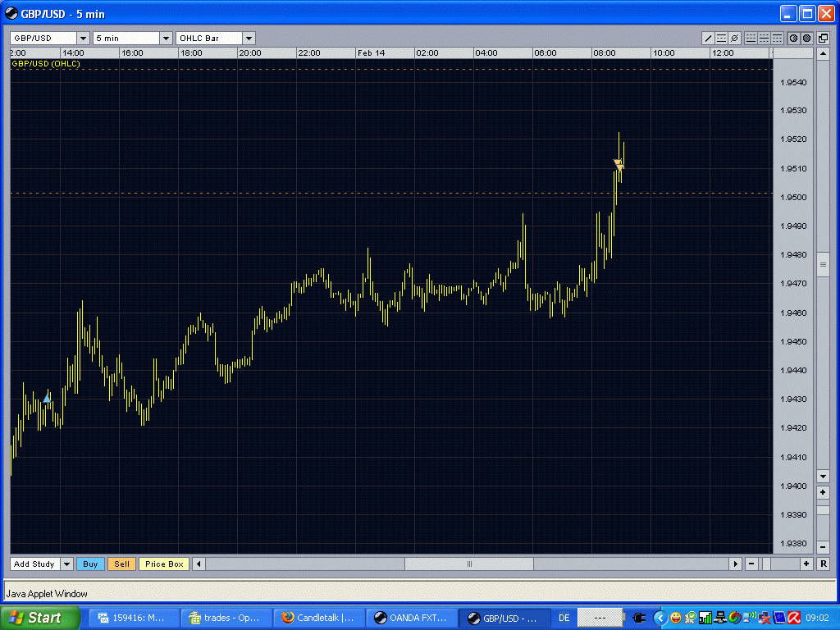
Task: Click vertical zoom in plus button
Action: coord(823,492)
